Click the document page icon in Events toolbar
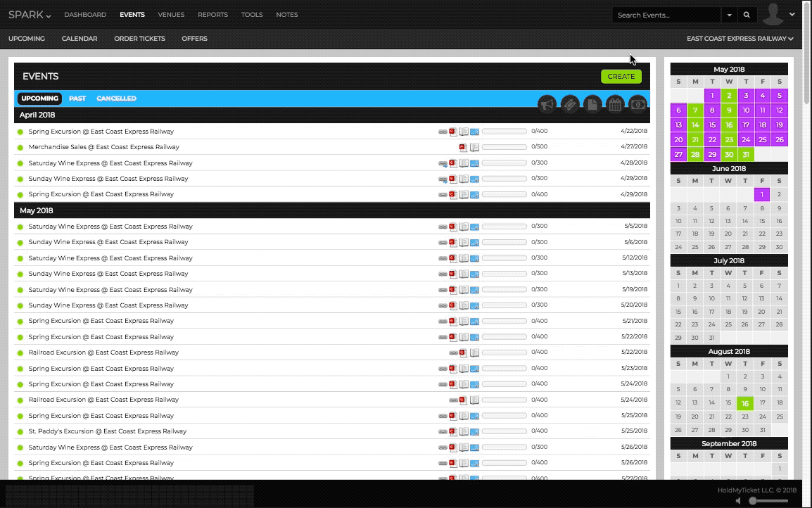The height and width of the screenshot is (508, 812). click(592, 104)
